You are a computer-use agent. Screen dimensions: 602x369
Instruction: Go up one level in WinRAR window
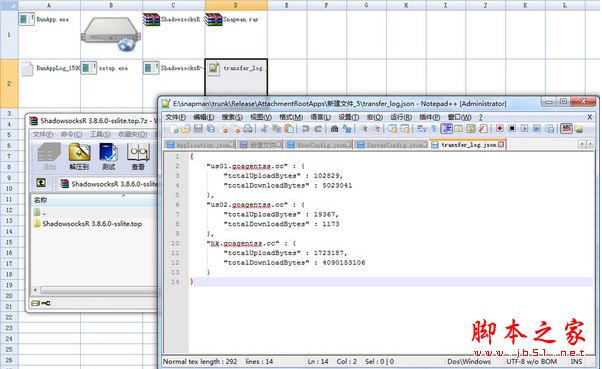41,183
